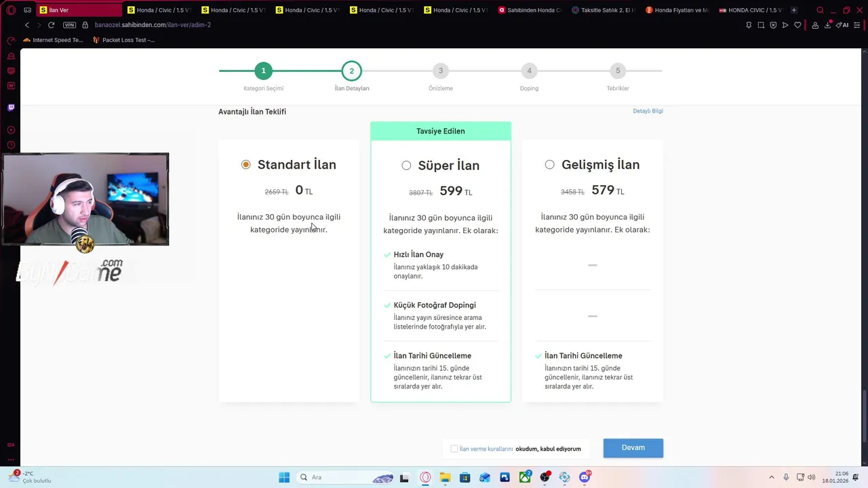Open the Twitch sidebar icon
This screenshot has width=868, height=488.
pyautogui.click(x=11, y=108)
